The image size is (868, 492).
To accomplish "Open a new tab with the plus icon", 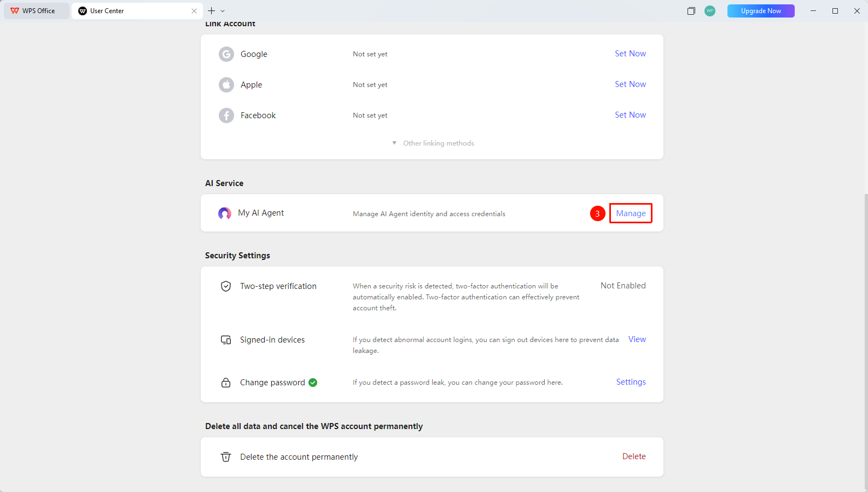I will pos(212,11).
